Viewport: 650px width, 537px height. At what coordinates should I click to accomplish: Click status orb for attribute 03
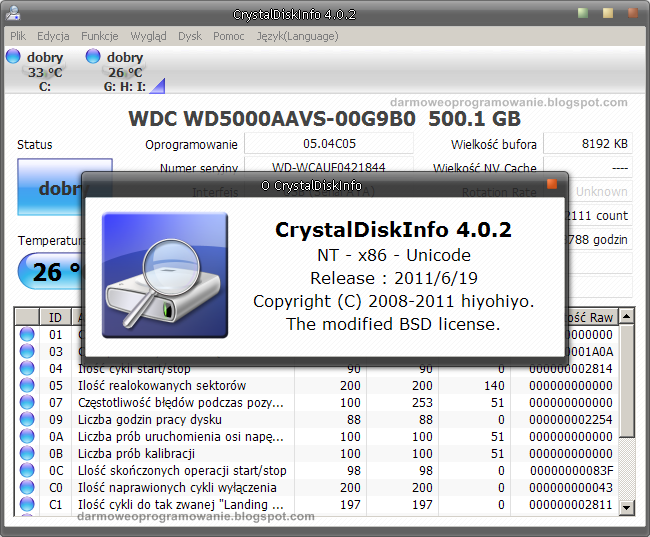click(27, 351)
